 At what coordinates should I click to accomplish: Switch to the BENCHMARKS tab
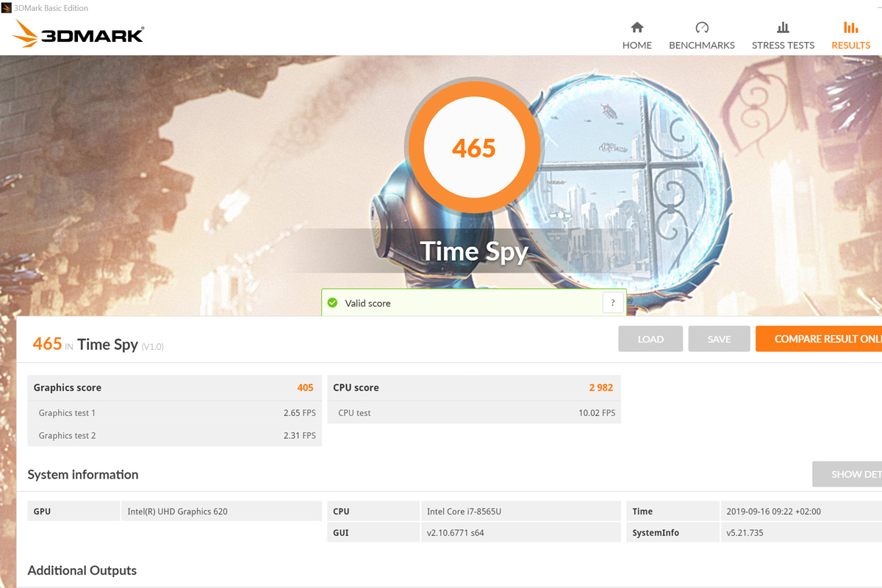[702, 45]
